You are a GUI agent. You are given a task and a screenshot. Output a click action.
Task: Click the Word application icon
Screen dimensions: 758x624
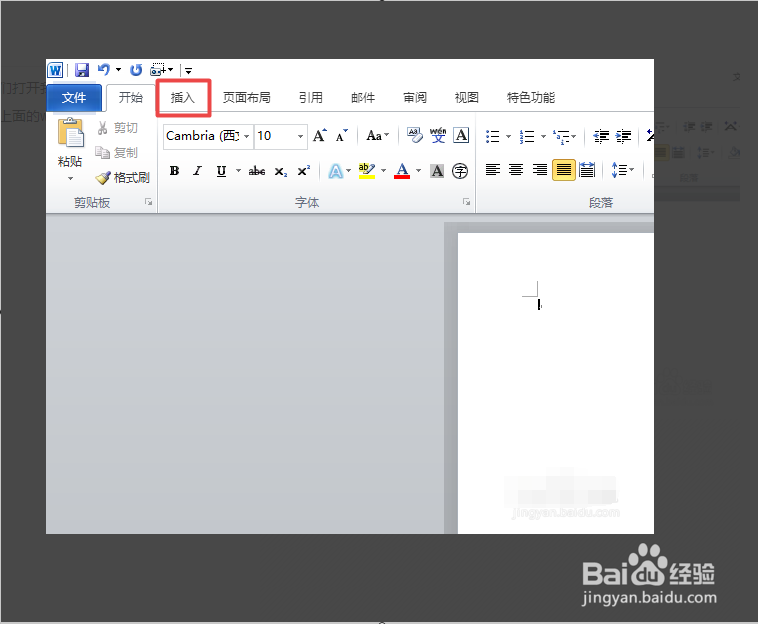tap(55, 70)
